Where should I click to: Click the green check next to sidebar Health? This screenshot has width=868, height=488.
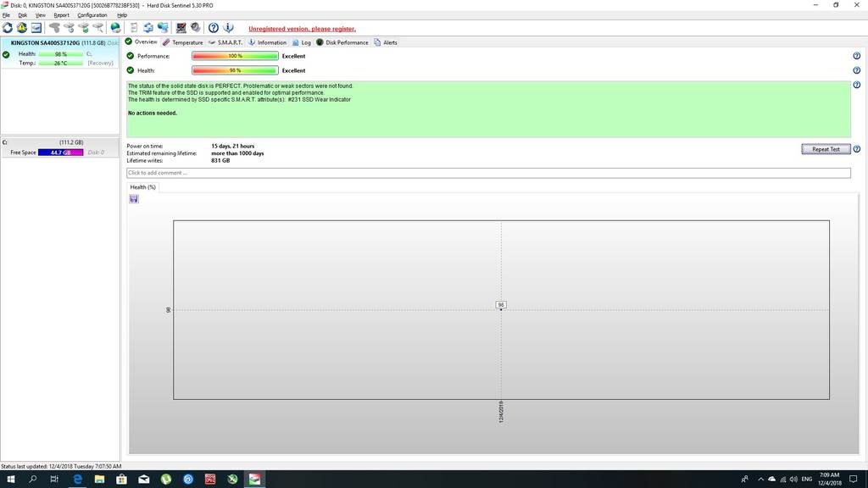[6, 54]
